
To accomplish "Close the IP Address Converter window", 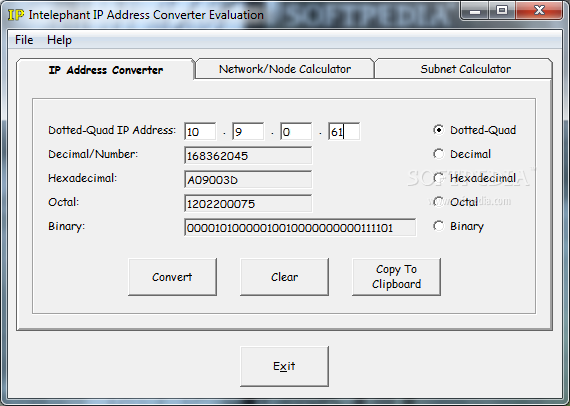I will pos(539,11).
